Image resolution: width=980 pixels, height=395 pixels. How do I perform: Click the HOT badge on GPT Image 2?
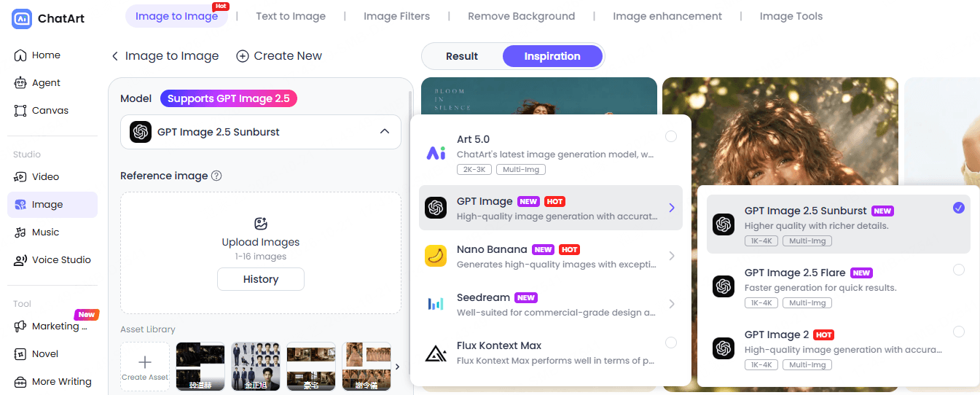click(823, 335)
